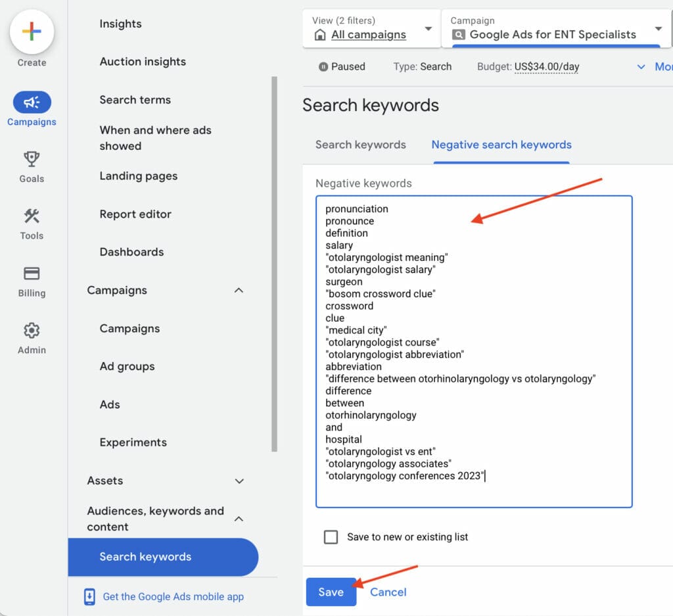Screen dimensions: 673x616
Task: Collapse the Campaigns section in sidebar
Action: 239,291
